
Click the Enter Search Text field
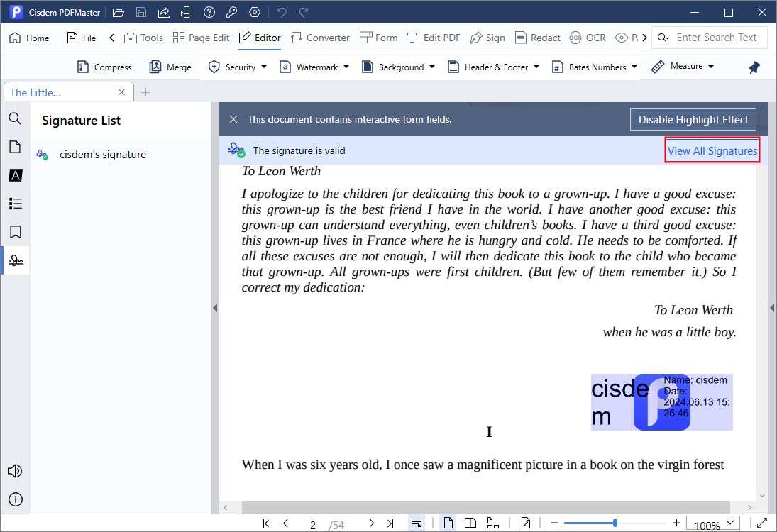(x=717, y=38)
